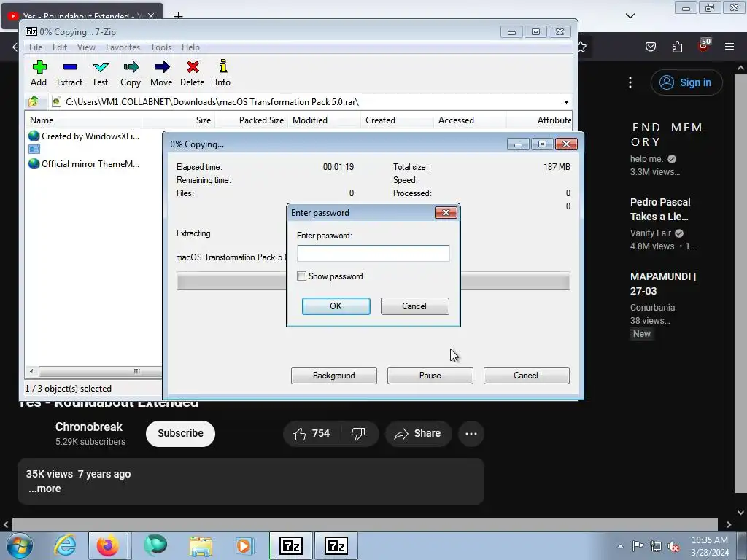
Task: Dislike the YouTube video
Action: tap(358, 433)
